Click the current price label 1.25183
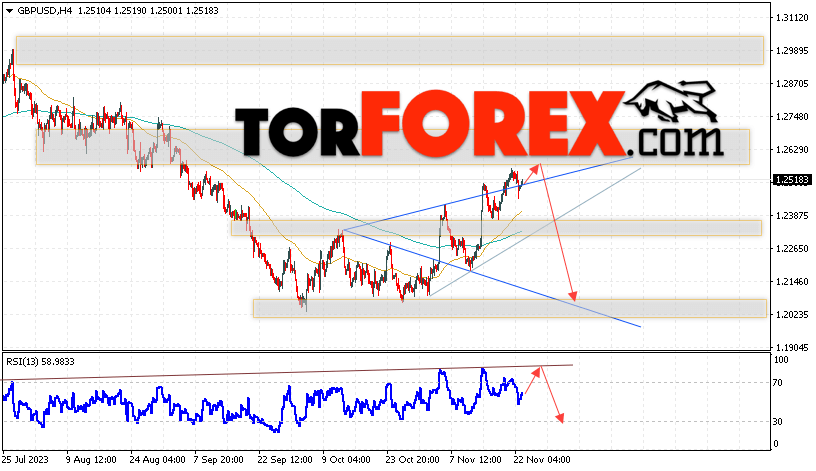Screen dimensions: 816x471 coord(792,180)
